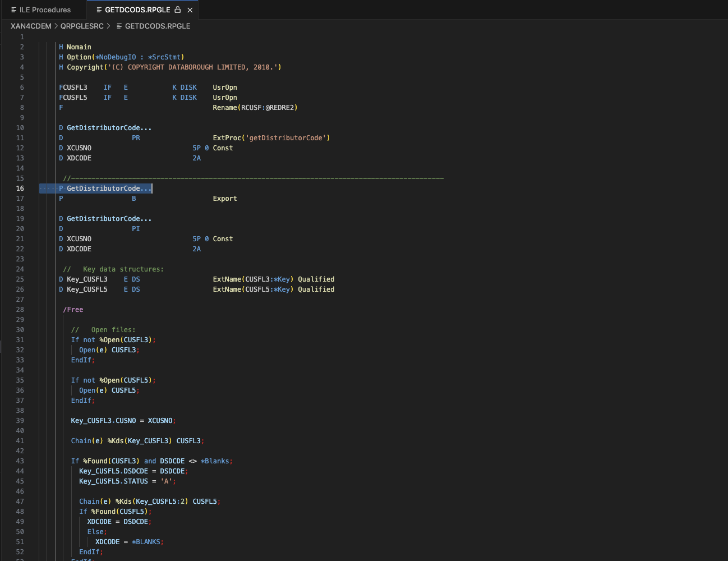Image resolution: width=728 pixels, height=561 pixels.
Task: Open the QRPGLESRC breadcrumb dropdown
Action: [82, 26]
